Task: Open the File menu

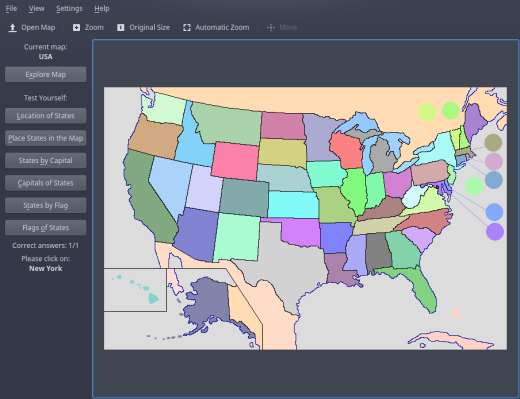Action: point(11,8)
